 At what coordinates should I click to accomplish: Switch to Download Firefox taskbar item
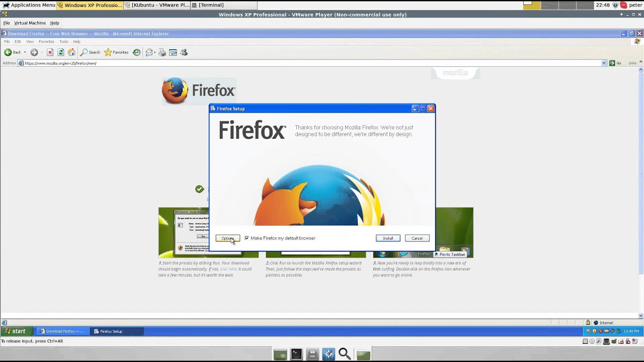(62, 331)
